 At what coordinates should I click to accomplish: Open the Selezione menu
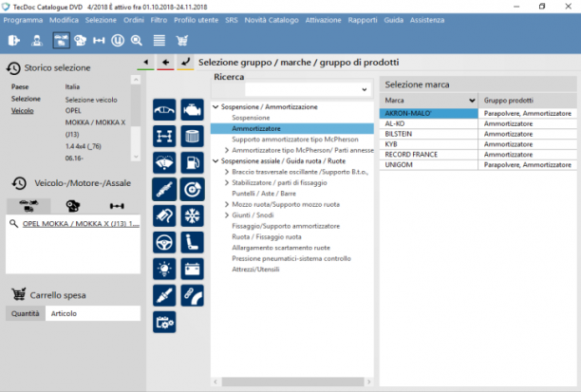(101, 20)
